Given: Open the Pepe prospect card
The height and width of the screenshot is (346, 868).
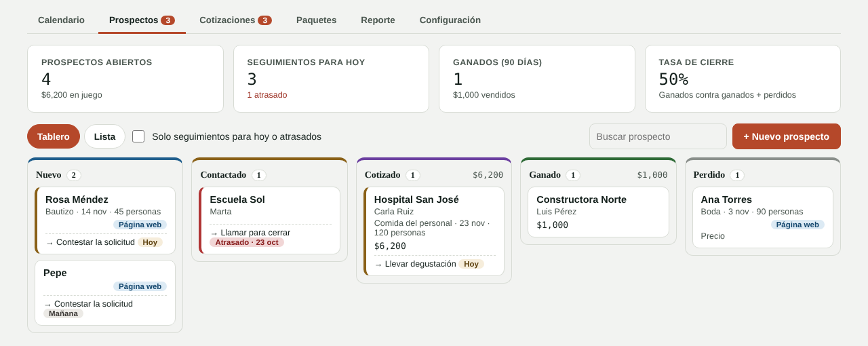Looking at the screenshot, I should [105, 293].
